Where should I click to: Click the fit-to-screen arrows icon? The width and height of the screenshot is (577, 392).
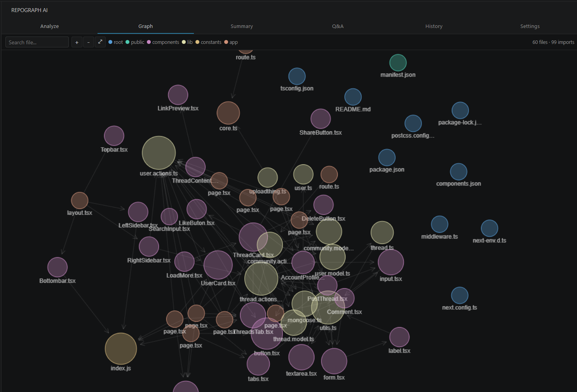(100, 42)
